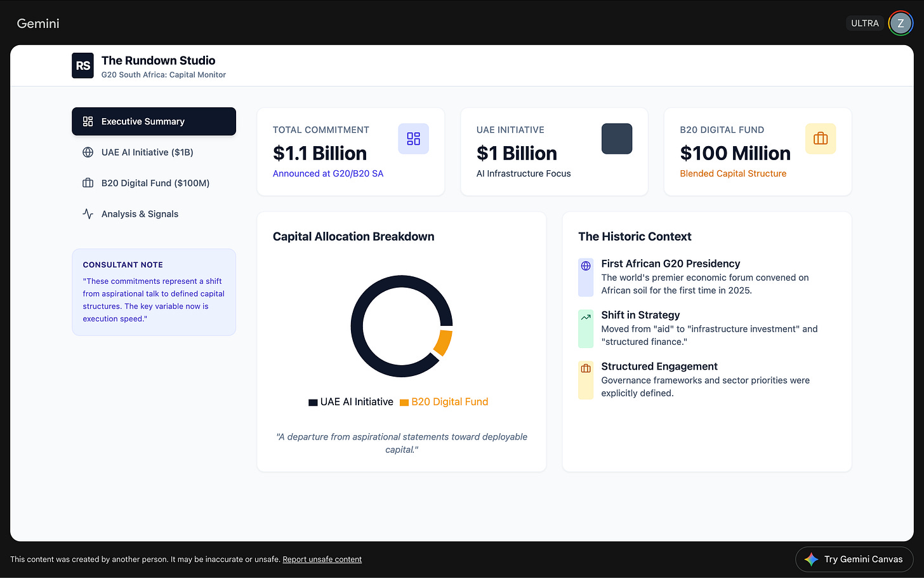Click 'Announced at G20/B20 SA' text
The image size is (924, 578).
328,173
